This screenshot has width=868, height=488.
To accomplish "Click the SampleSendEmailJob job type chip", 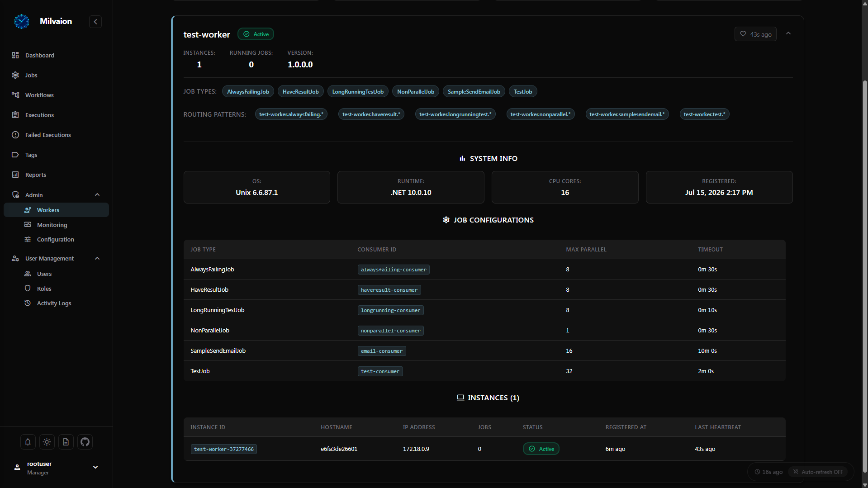I will (474, 92).
